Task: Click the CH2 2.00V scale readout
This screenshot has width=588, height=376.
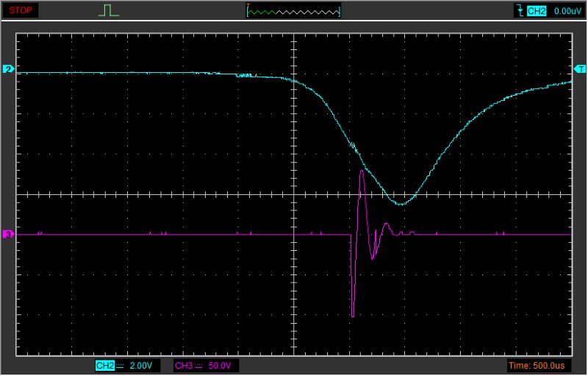Action: (x=141, y=366)
